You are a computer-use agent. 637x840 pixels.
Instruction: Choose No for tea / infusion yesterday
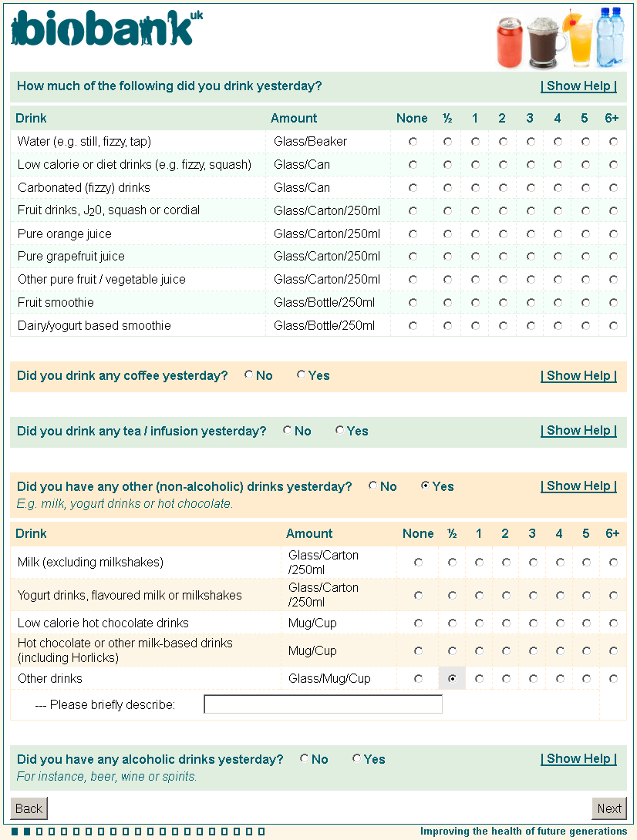[x=288, y=431]
